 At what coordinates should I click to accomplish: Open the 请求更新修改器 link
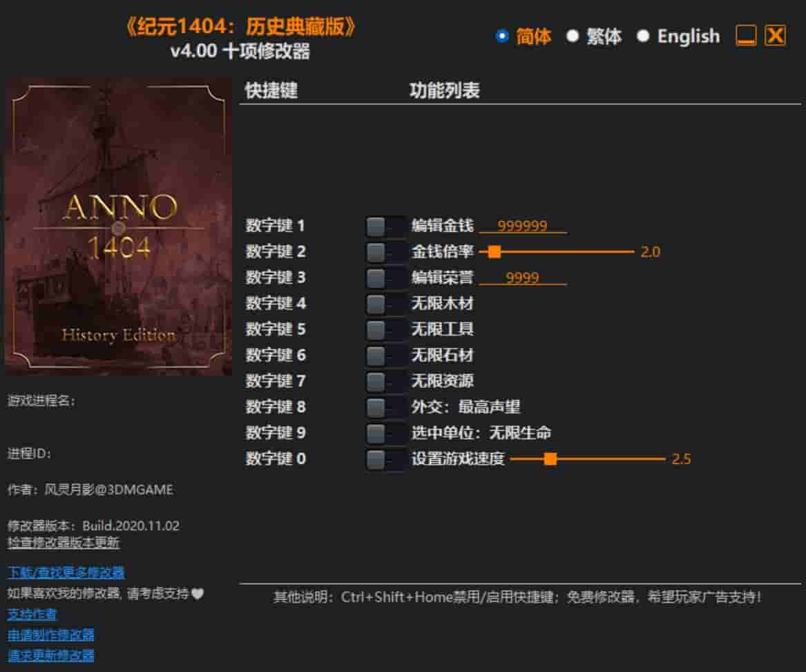tap(48, 656)
